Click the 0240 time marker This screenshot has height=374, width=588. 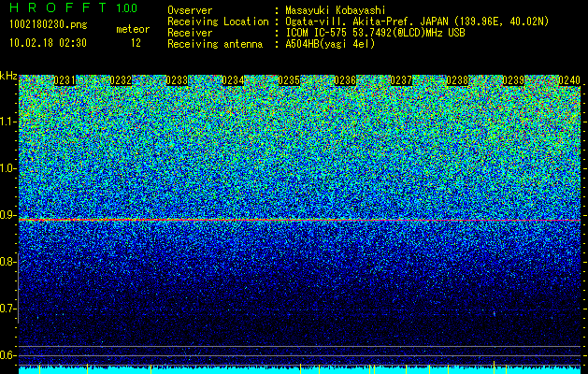pos(569,80)
